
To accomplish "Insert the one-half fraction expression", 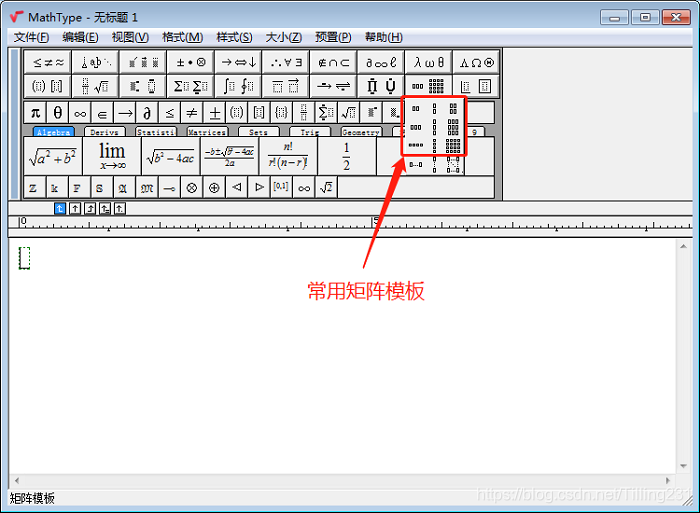I will [347, 156].
